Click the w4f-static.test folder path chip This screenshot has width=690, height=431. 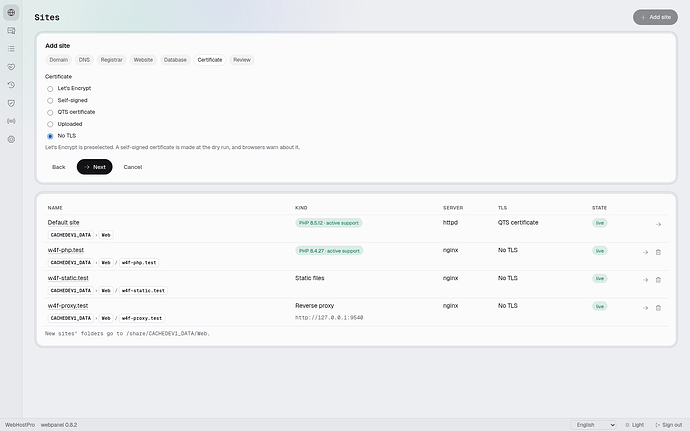143,291
